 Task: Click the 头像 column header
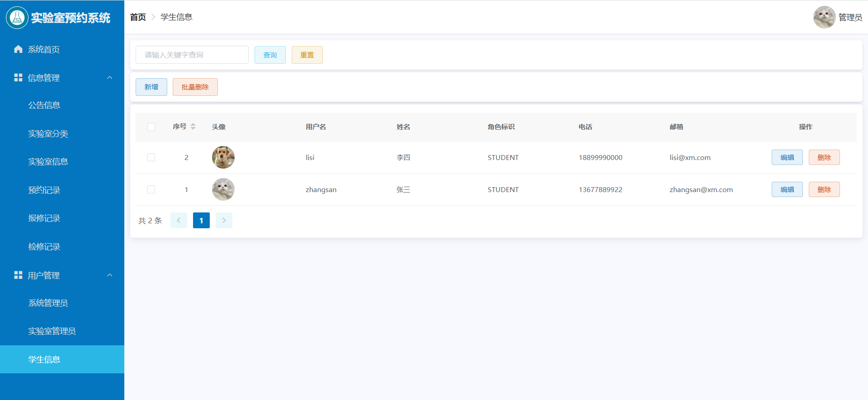pyautogui.click(x=219, y=127)
